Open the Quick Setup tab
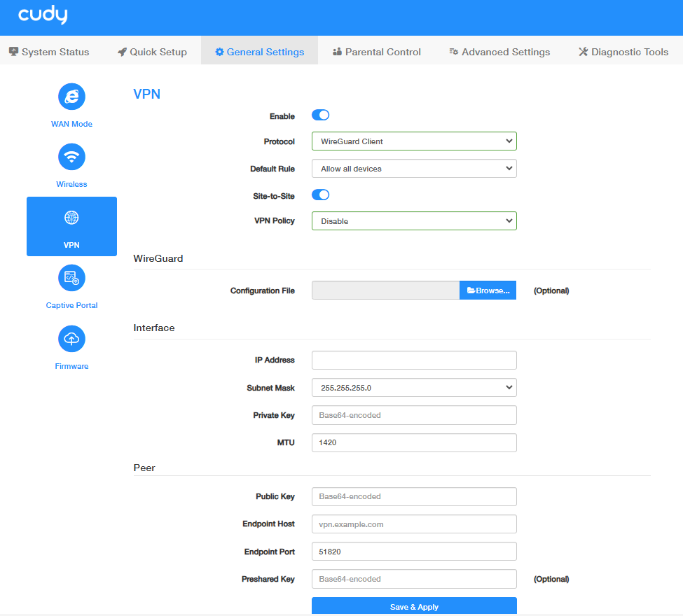This screenshot has height=616, width=683. tap(152, 52)
